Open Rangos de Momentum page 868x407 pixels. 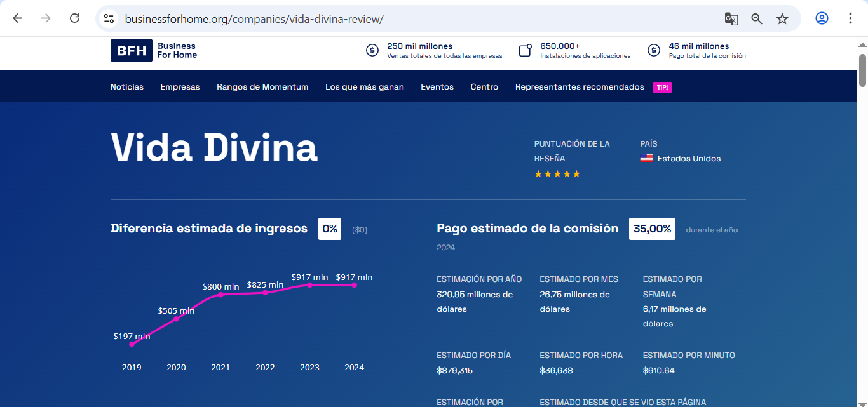pos(262,87)
